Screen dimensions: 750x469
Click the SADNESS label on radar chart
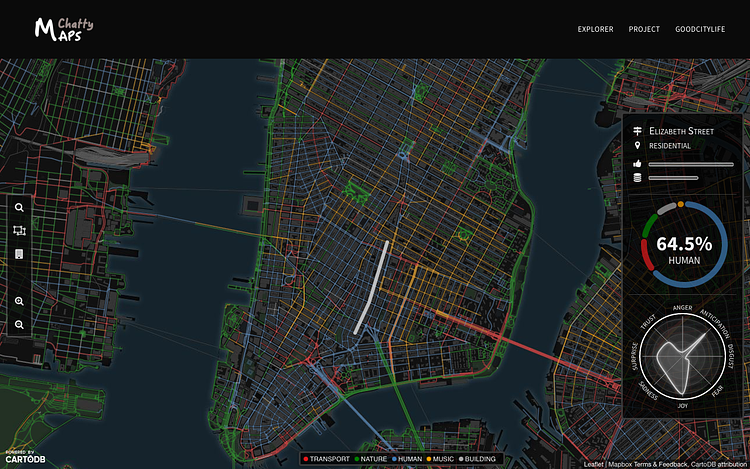649,391
